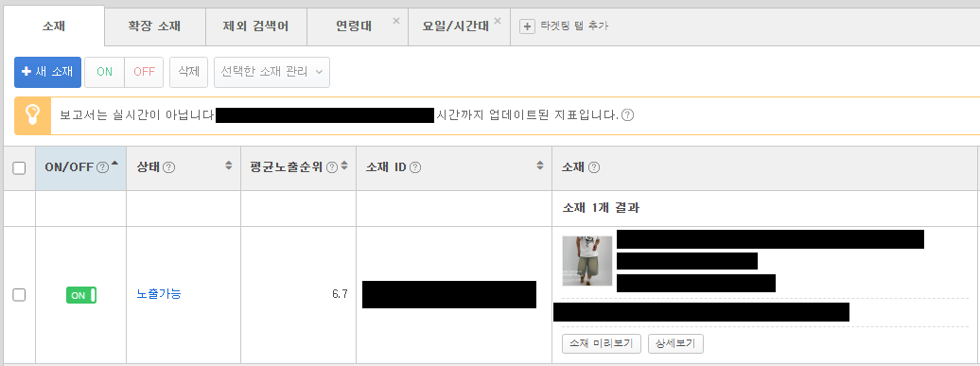This screenshot has width=980, height=366.
Task: Toggle the green ON switch off
Action: click(x=81, y=295)
